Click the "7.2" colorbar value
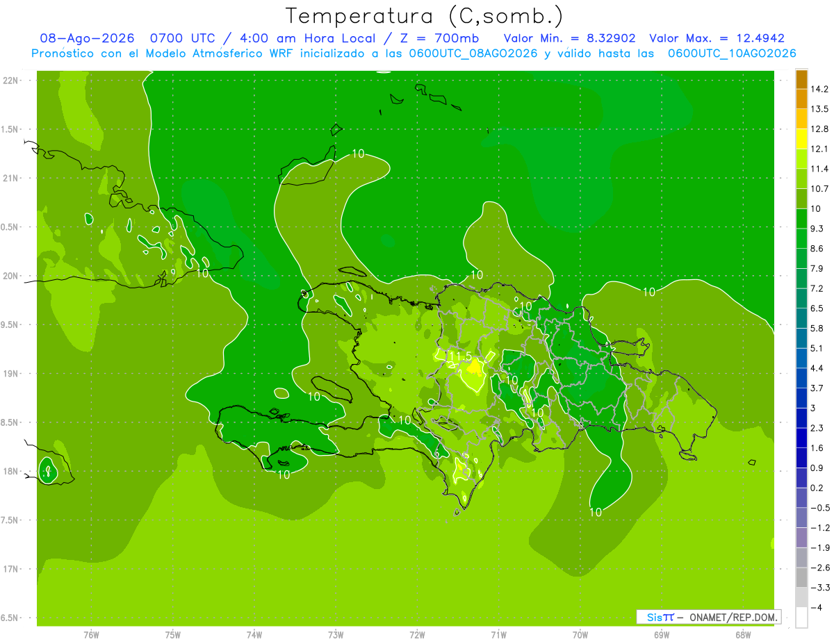 point(818,288)
